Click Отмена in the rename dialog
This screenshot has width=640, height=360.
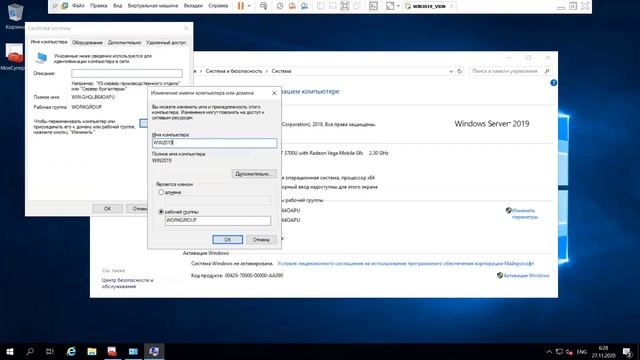coord(261,240)
